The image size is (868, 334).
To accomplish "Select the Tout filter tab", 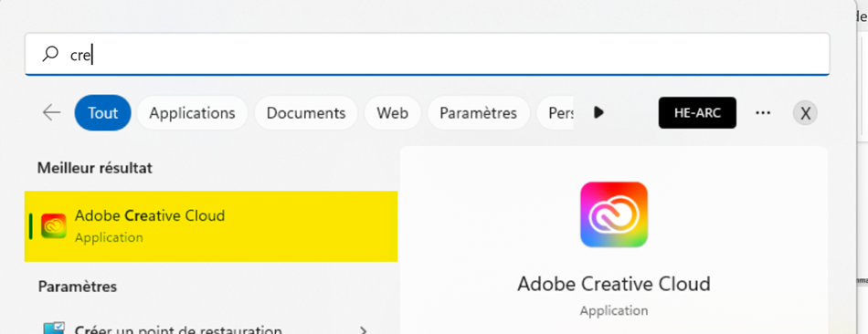I will pyautogui.click(x=103, y=113).
